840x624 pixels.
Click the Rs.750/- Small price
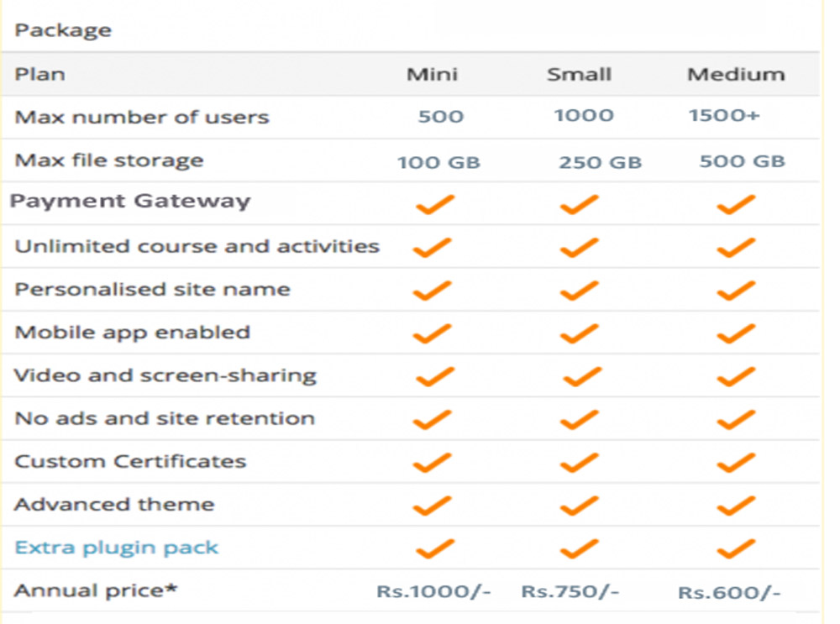point(570,592)
